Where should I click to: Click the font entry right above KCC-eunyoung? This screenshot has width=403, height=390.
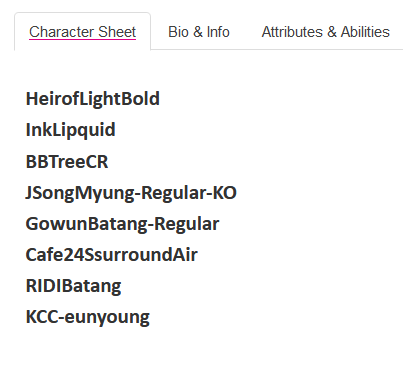pos(73,286)
